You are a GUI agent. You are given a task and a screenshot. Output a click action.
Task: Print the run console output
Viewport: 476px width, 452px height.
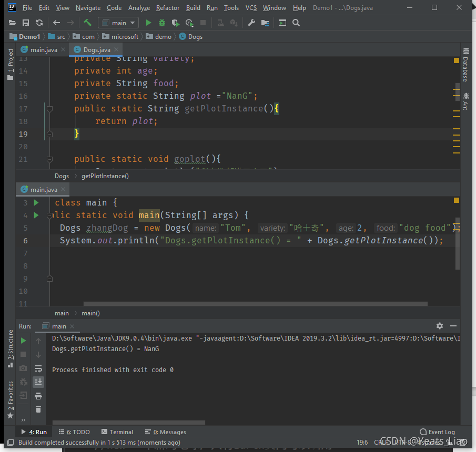tap(38, 396)
